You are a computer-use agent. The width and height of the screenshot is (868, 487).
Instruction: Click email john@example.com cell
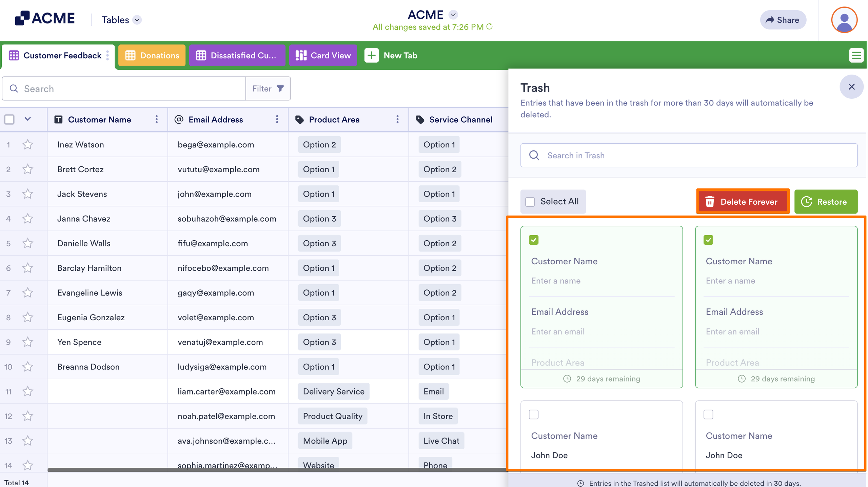[228, 194]
